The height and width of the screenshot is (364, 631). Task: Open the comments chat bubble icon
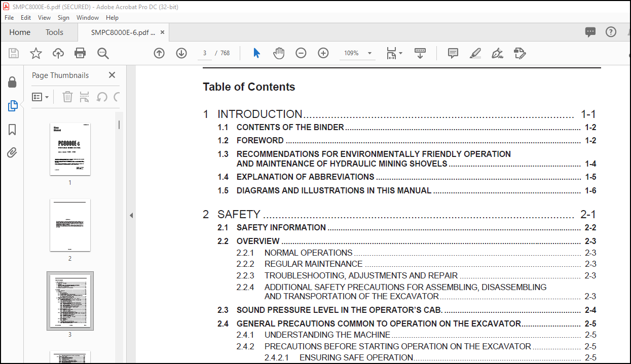coord(590,32)
